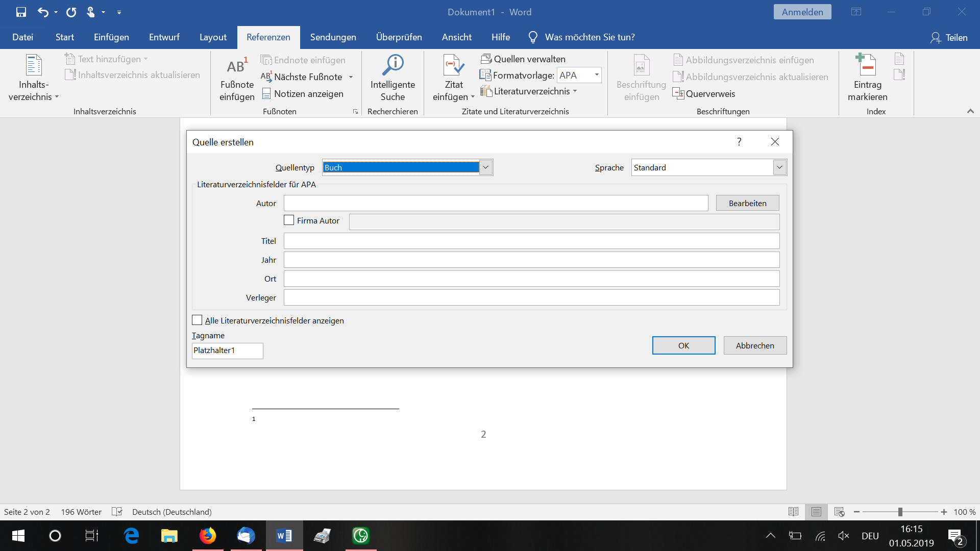
Task: Click Literaturverzeichnis button
Action: (529, 91)
